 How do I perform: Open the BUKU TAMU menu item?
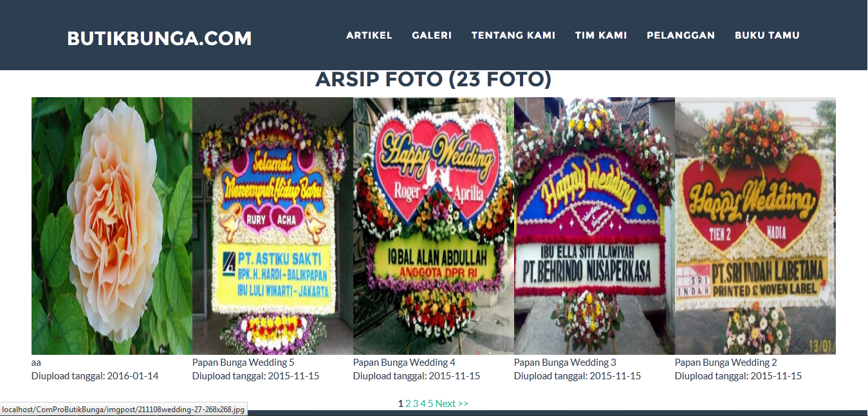tap(767, 35)
